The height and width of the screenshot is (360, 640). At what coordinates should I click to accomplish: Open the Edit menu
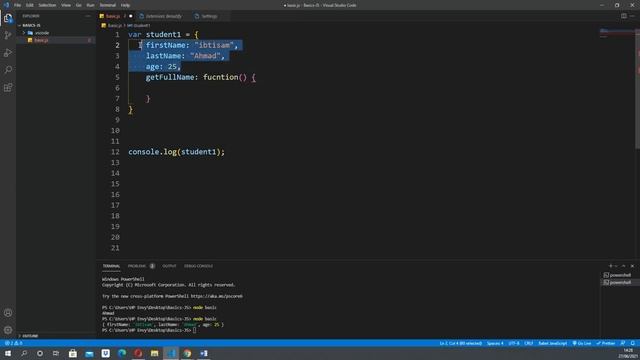pyautogui.click(x=30, y=5)
